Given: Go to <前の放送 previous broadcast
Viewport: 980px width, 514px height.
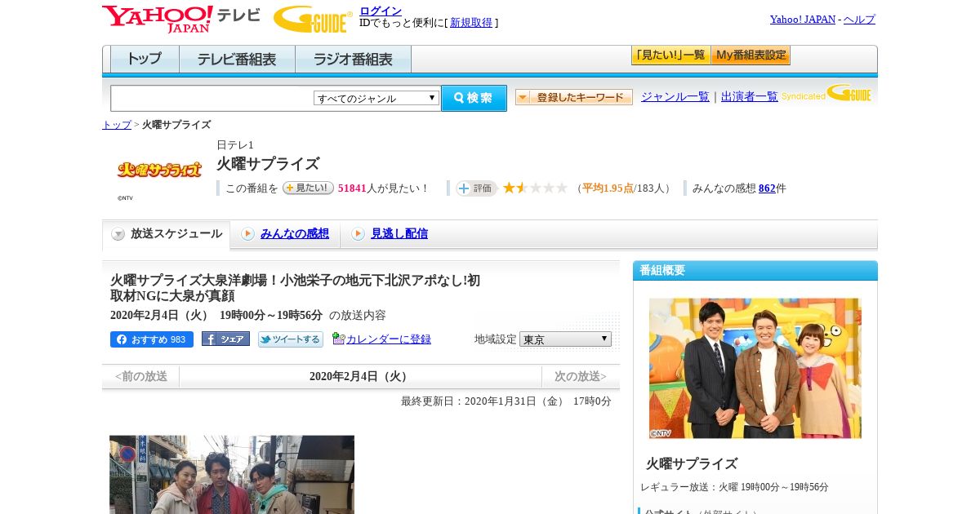Looking at the screenshot, I should click(141, 376).
